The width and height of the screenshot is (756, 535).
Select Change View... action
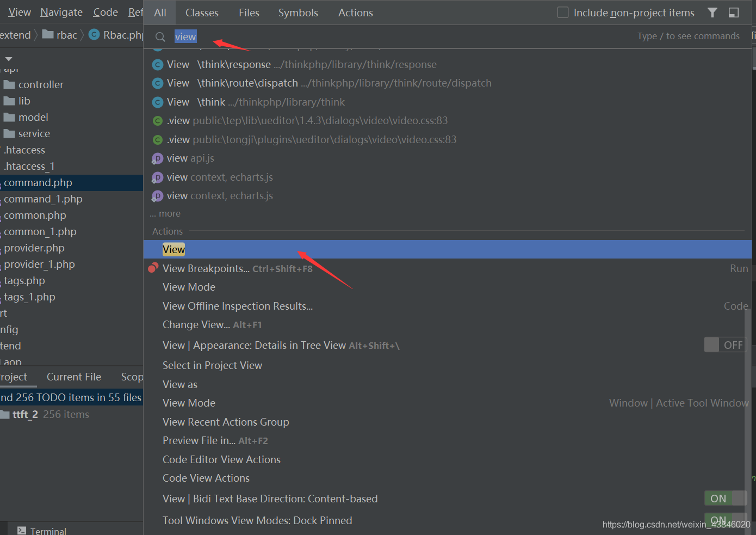[x=447, y=324]
